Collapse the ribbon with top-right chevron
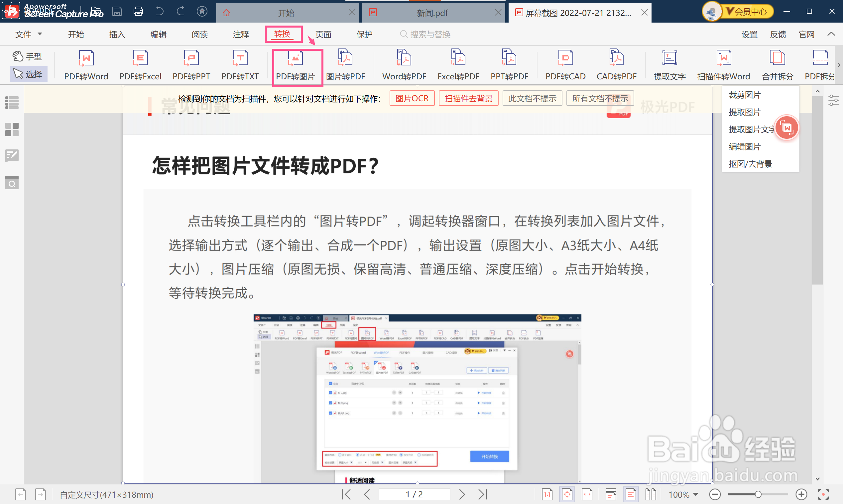 tap(831, 34)
